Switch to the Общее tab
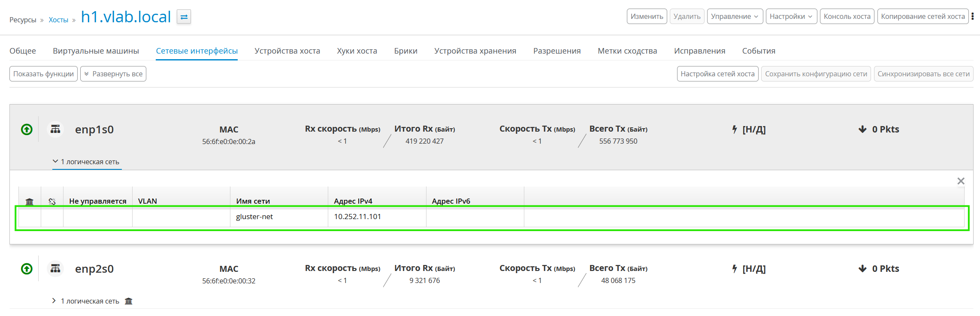The image size is (980, 316). pyautogui.click(x=23, y=51)
